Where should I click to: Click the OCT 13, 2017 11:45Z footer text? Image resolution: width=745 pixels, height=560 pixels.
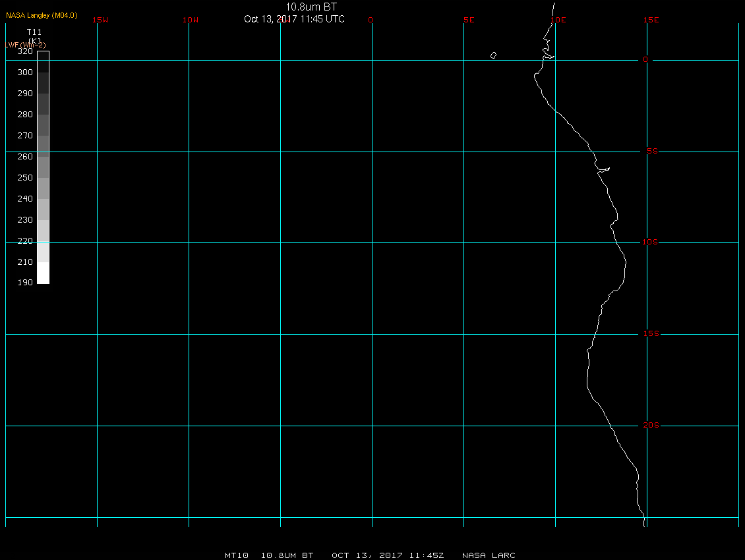tap(388, 555)
